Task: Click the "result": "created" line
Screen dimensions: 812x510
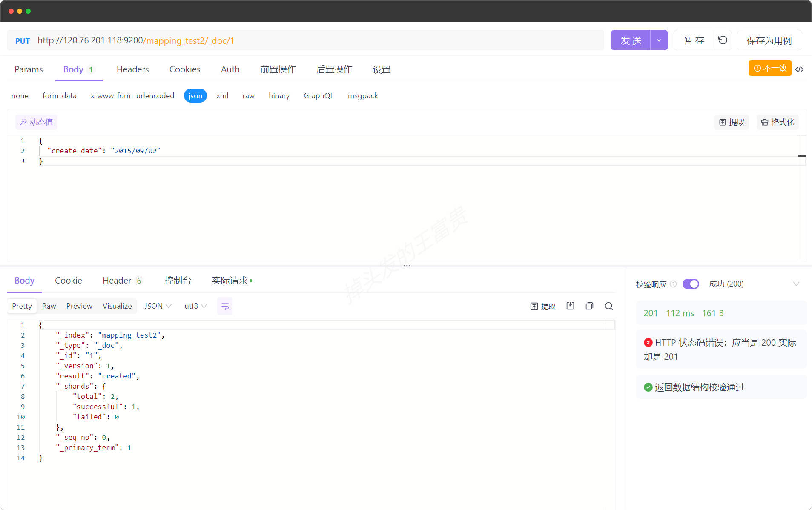Action: pyautogui.click(x=98, y=376)
